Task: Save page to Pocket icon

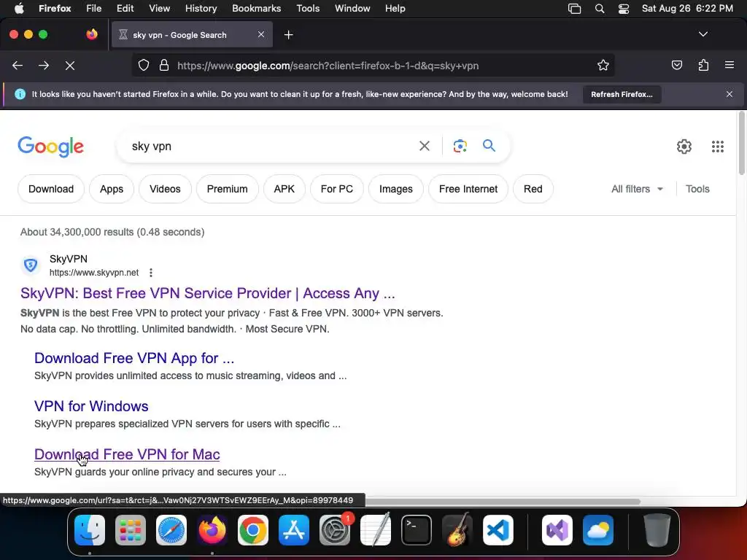Action: tap(676, 65)
